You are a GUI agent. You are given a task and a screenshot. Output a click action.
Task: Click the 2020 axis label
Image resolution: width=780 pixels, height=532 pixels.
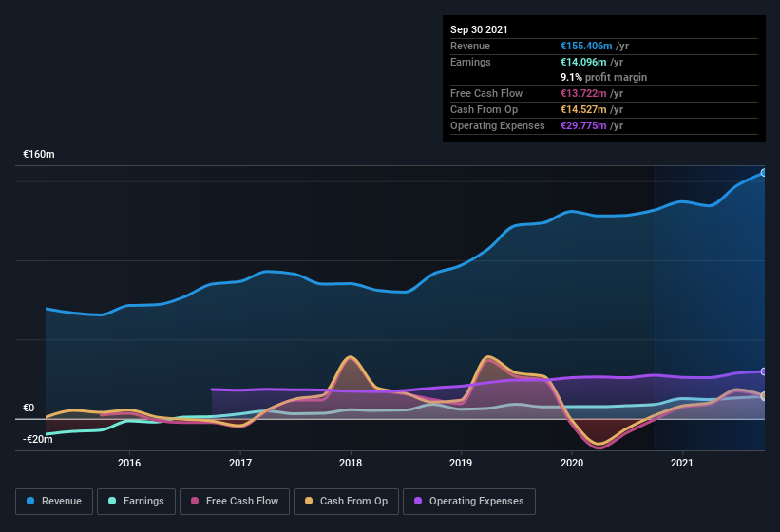[x=572, y=463]
